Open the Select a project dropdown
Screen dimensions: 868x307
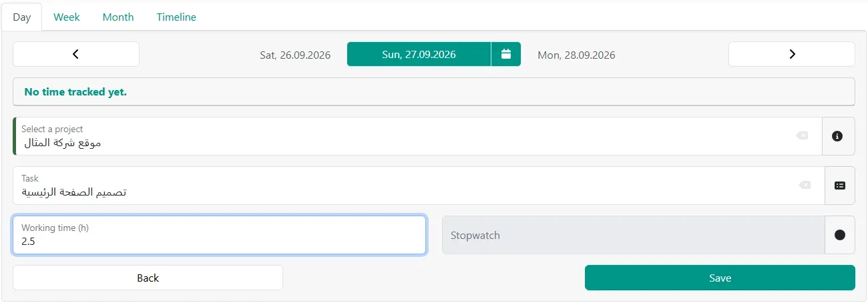pos(418,136)
